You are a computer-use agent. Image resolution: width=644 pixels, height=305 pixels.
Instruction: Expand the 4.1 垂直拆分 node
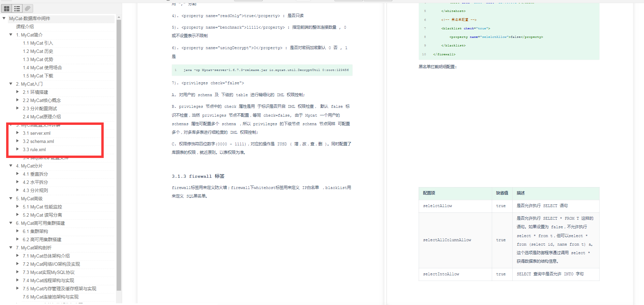coord(18,174)
